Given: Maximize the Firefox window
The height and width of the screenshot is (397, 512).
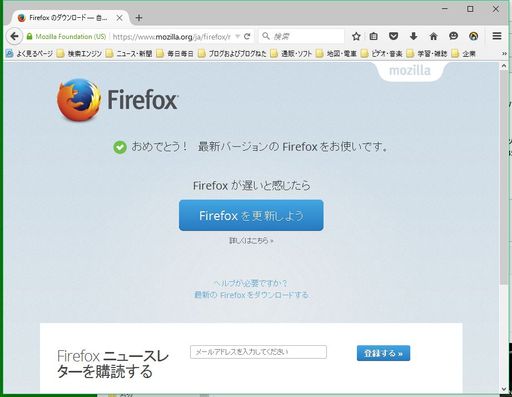Looking at the screenshot, I should tap(470, 9).
